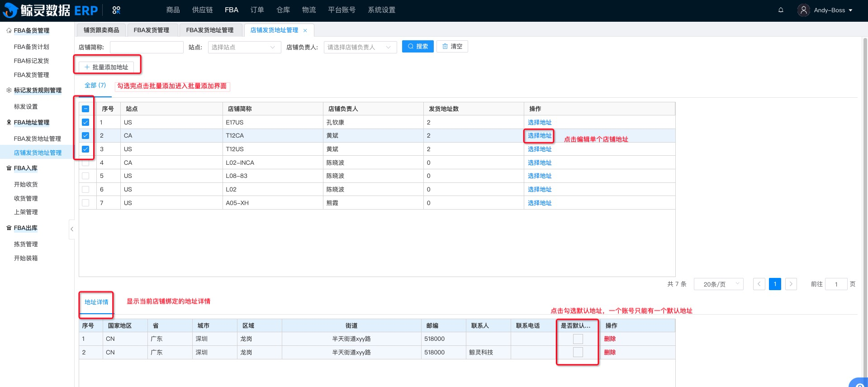Image resolution: width=868 pixels, height=387 pixels.
Task: Open FBA标记发货 in the sidebar
Action: coord(31,61)
